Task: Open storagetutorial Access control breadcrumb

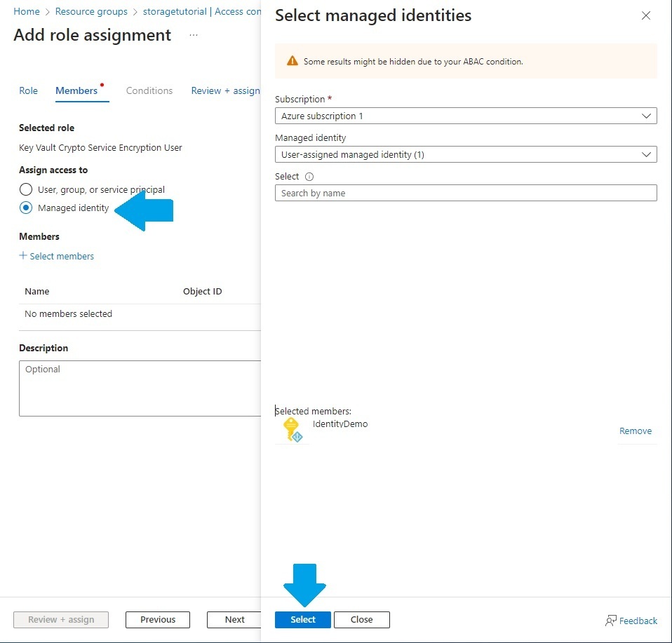Action: click(x=202, y=11)
